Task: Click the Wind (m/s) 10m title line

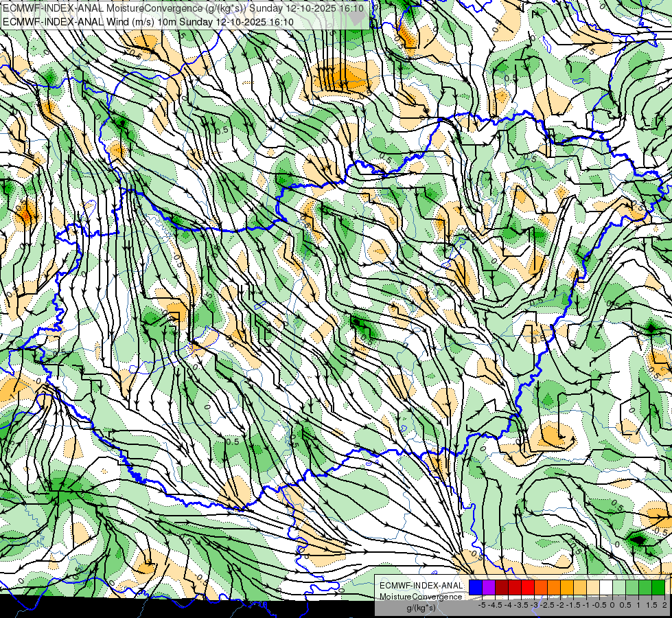Action: pyautogui.click(x=148, y=22)
